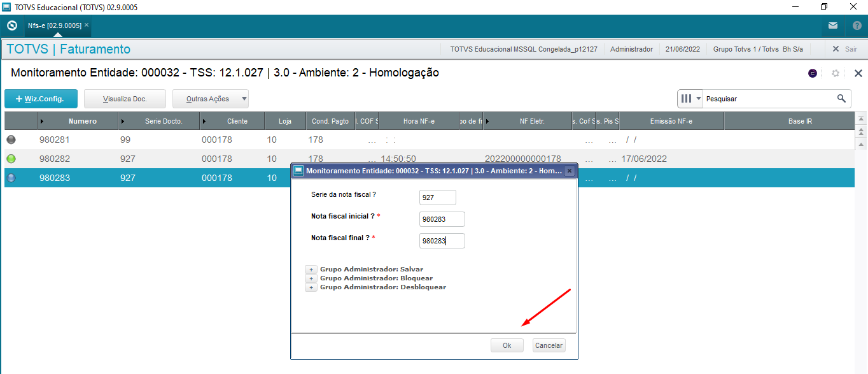Close the monitoring screen with X
The height and width of the screenshot is (374, 868).
coord(858,73)
